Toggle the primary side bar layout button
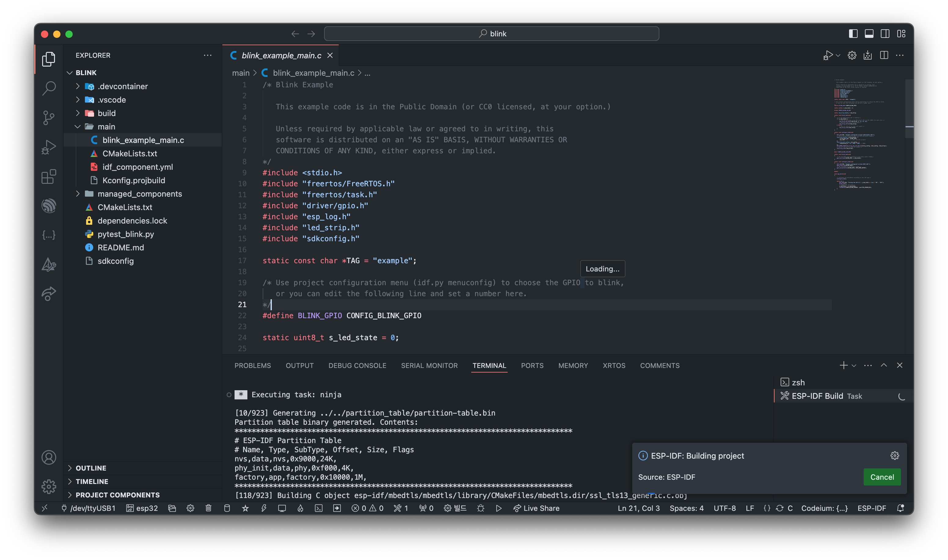This screenshot has width=948, height=560. pos(853,34)
